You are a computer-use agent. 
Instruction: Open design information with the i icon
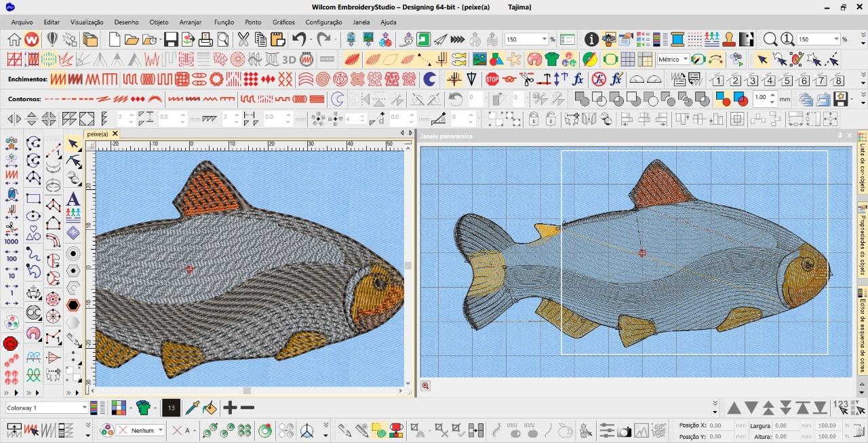pyautogui.click(x=591, y=40)
